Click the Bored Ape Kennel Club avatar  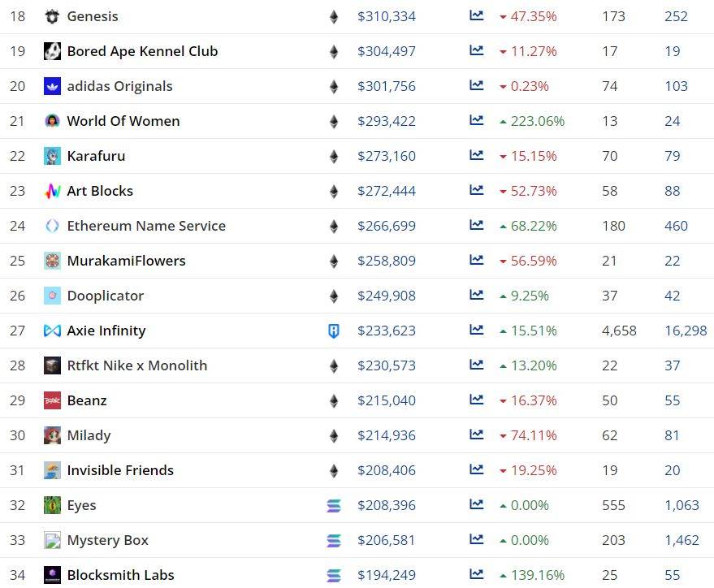pos(52,51)
